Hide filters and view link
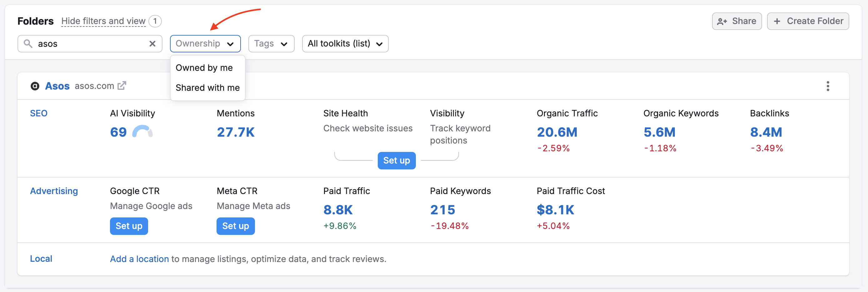Viewport: 868px width, 292px height. [x=103, y=21]
